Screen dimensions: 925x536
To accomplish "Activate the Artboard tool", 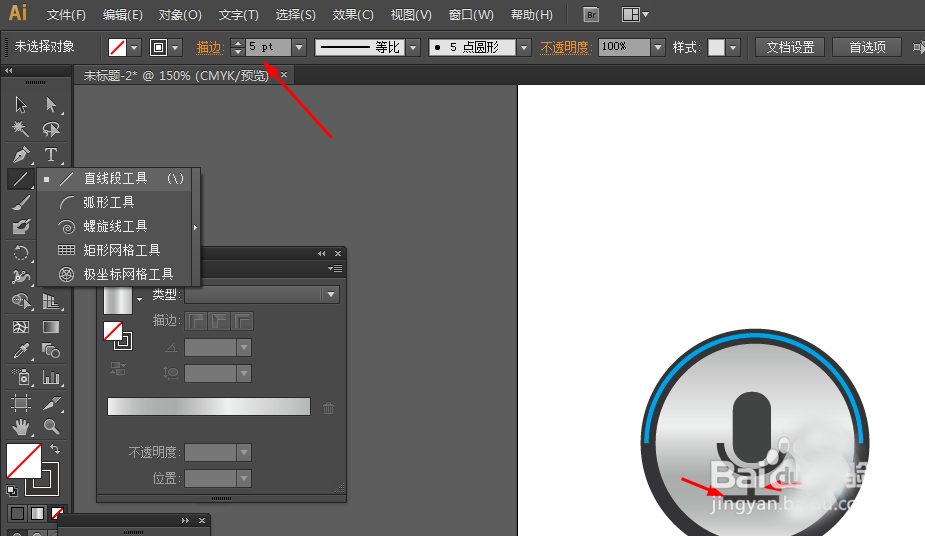I will point(21,403).
